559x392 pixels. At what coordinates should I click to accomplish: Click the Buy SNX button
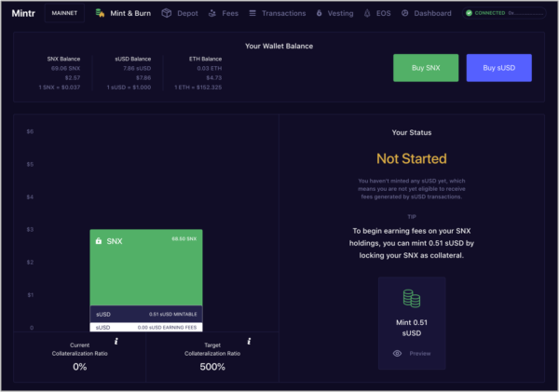[x=426, y=68]
